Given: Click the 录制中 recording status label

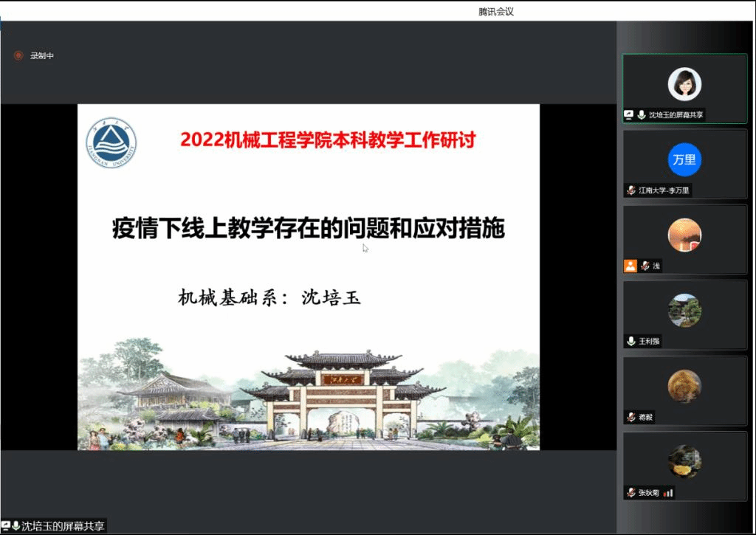Looking at the screenshot, I should [x=42, y=56].
